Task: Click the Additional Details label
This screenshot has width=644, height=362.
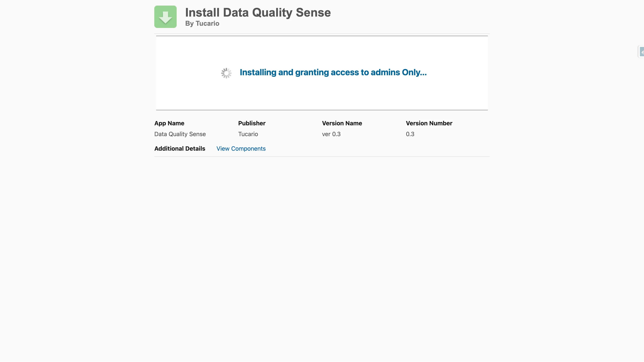Action: 179,149
